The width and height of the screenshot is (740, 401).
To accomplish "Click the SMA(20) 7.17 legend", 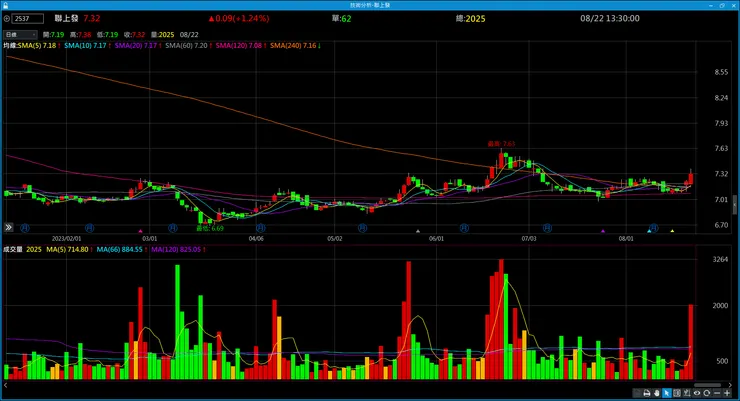I will (138, 46).
